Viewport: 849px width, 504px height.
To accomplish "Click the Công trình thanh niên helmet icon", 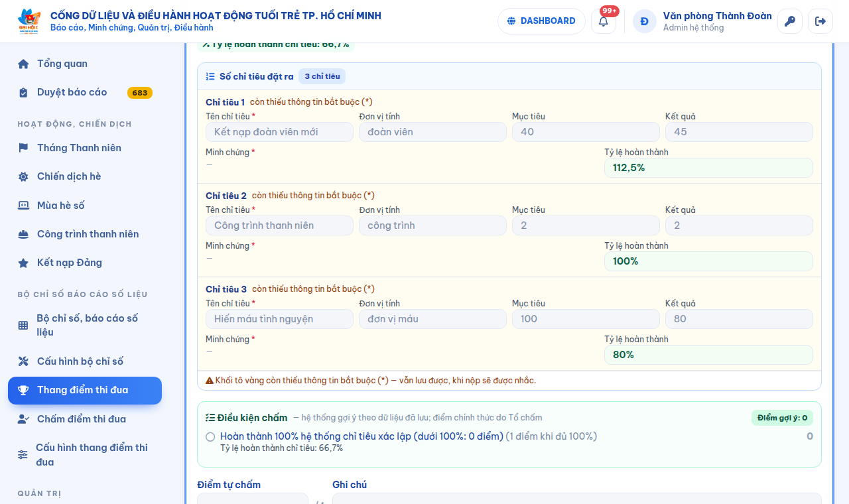I will click(23, 234).
